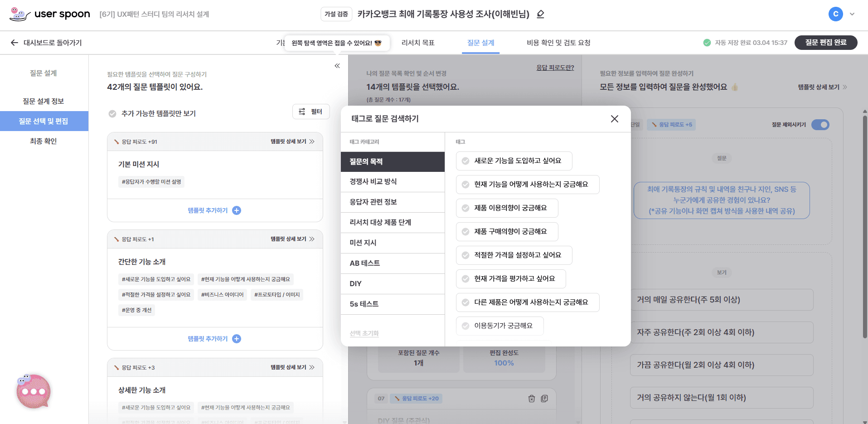Select the 리서치 대상 제품 단계 category
The width and height of the screenshot is (868, 424).
pos(393,222)
